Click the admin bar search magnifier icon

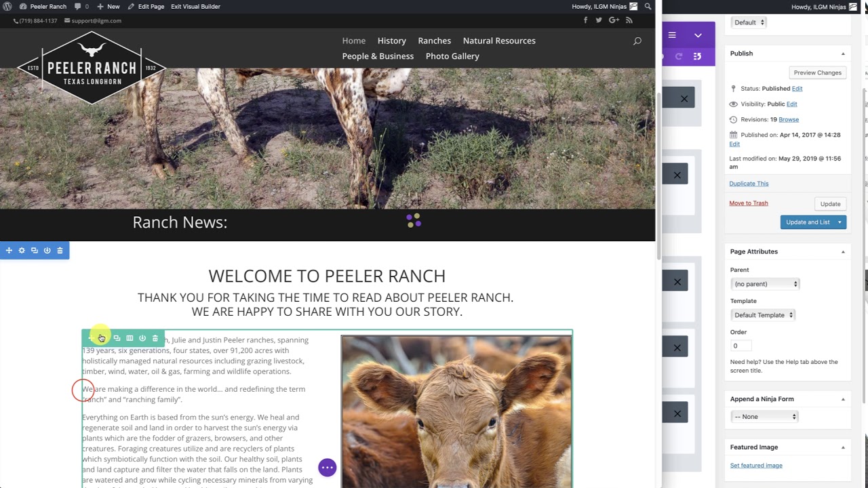click(648, 7)
